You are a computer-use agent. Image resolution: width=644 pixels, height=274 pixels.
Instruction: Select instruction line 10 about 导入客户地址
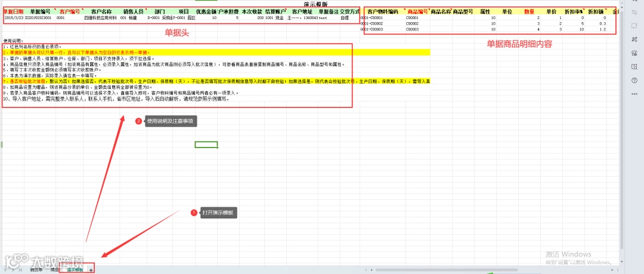[116, 99]
